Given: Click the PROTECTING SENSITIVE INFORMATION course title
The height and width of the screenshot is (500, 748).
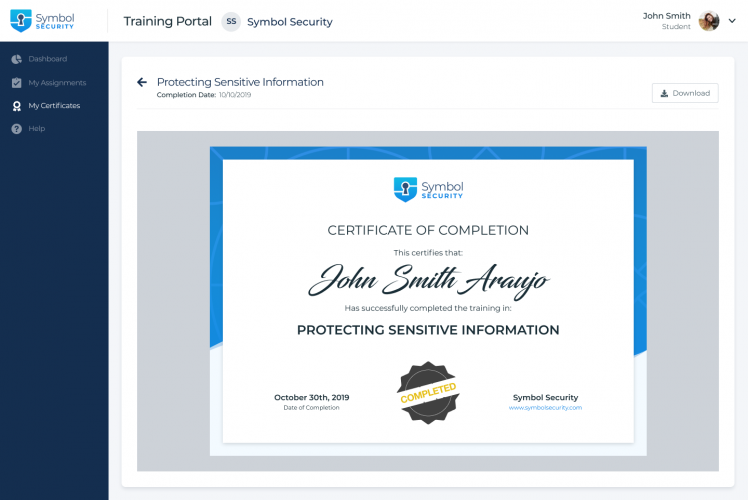Looking at the screenshot, I should (428, 330).
